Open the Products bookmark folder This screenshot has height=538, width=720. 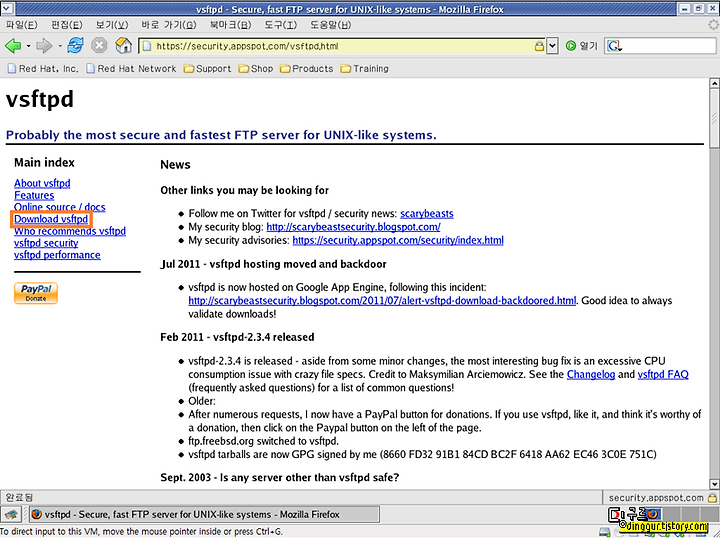306,68
